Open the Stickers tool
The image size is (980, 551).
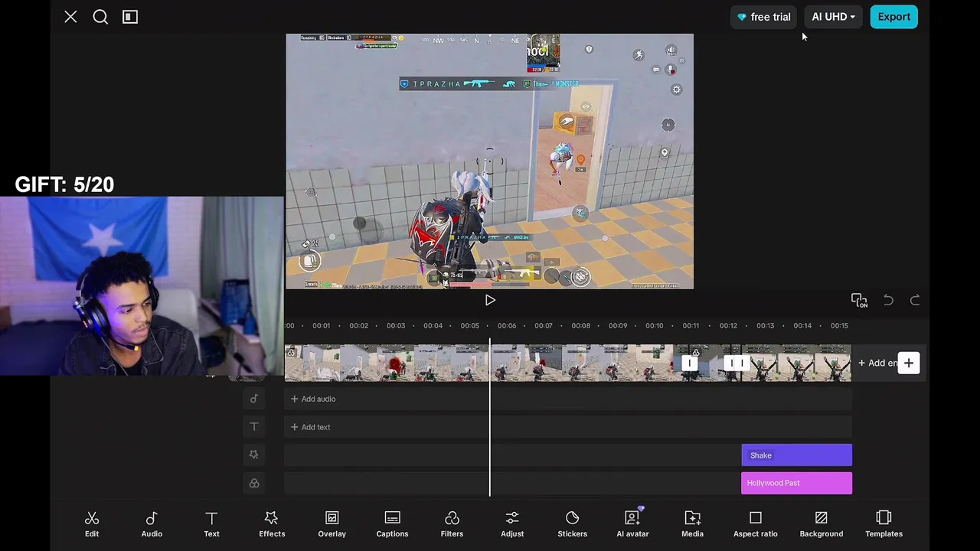[x=572, y=524]
